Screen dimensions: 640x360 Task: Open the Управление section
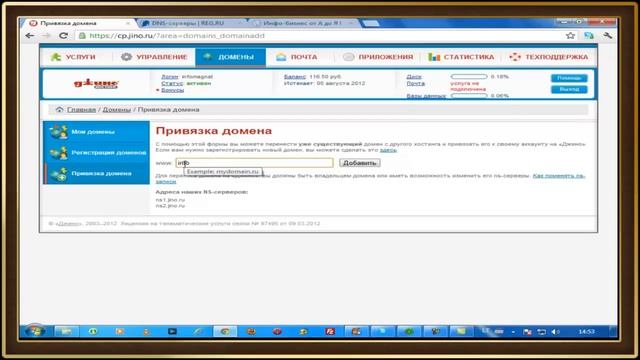point(154,57)
